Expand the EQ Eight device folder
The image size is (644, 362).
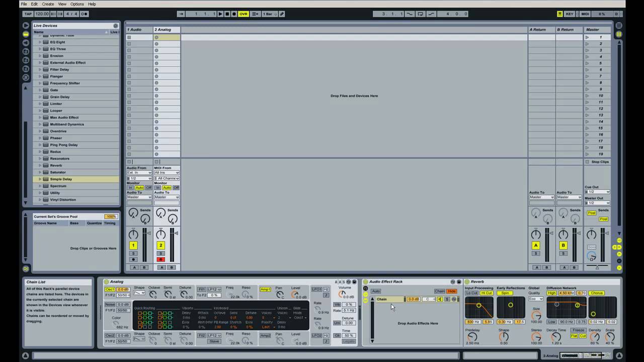[x=40, y=42]
